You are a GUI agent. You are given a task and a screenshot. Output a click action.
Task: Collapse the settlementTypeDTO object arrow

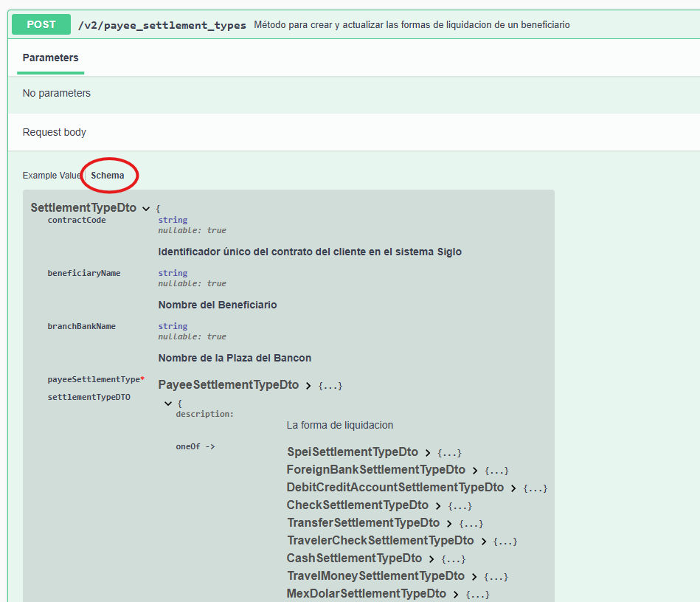(169, 404)
